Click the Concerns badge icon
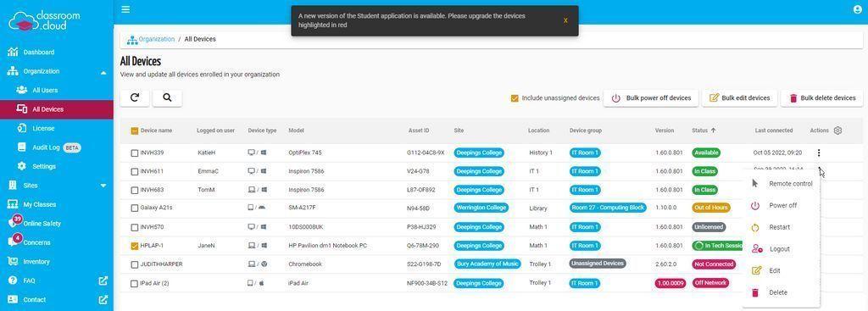 click(14, 242)
